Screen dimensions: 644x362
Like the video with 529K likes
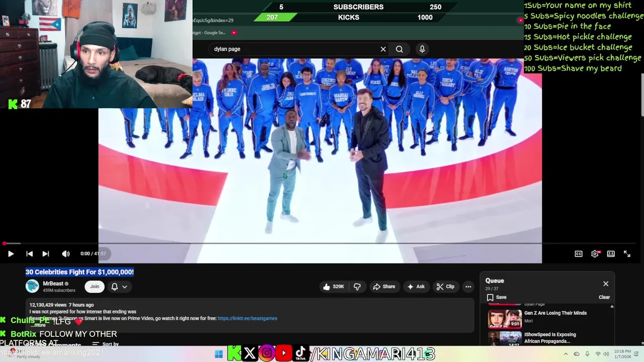pyautogui.click(x=334, y=287)
